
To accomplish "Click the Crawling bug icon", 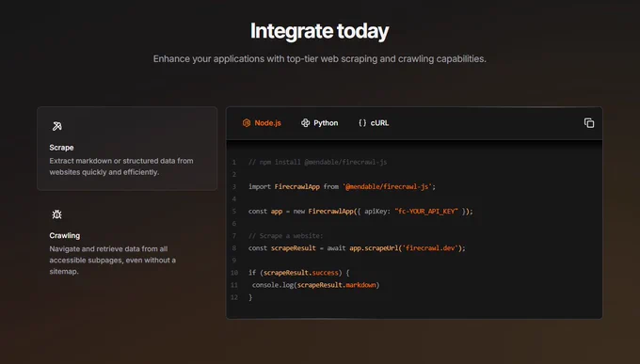I will point(57,214).
